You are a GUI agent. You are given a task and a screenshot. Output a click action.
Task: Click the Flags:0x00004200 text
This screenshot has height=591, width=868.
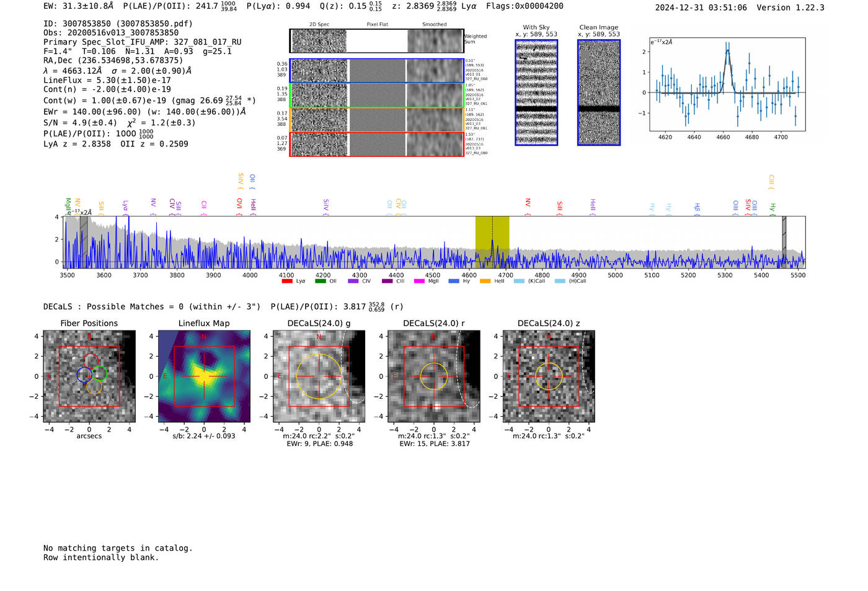(525, 6)
